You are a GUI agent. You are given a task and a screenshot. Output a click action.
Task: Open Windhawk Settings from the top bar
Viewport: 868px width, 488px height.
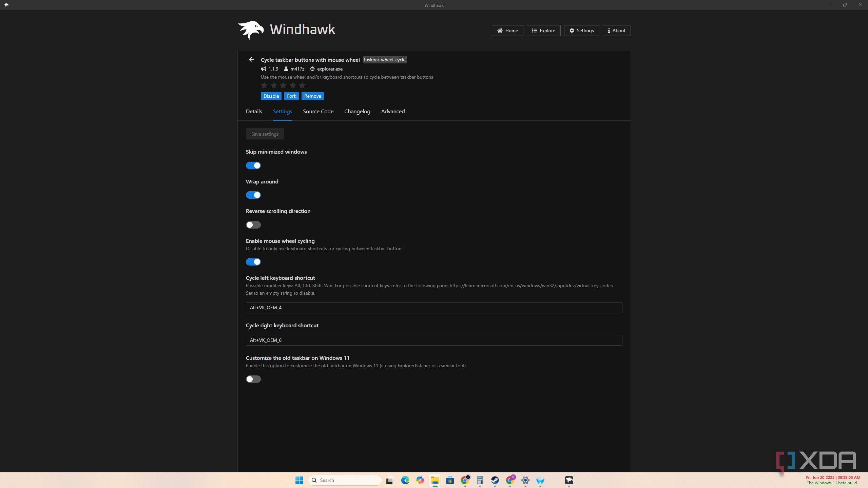(581, 31)
